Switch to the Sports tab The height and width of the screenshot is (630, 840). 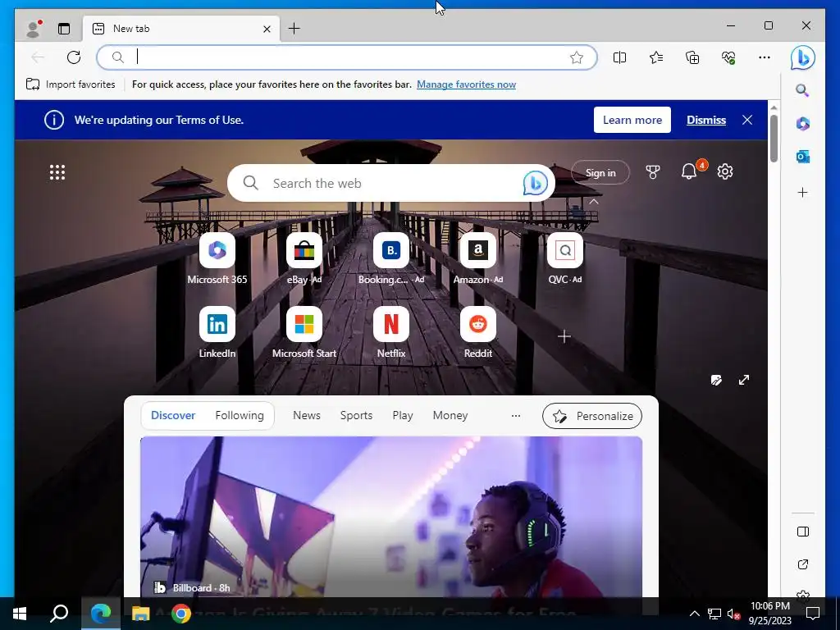tap(356, 415)
